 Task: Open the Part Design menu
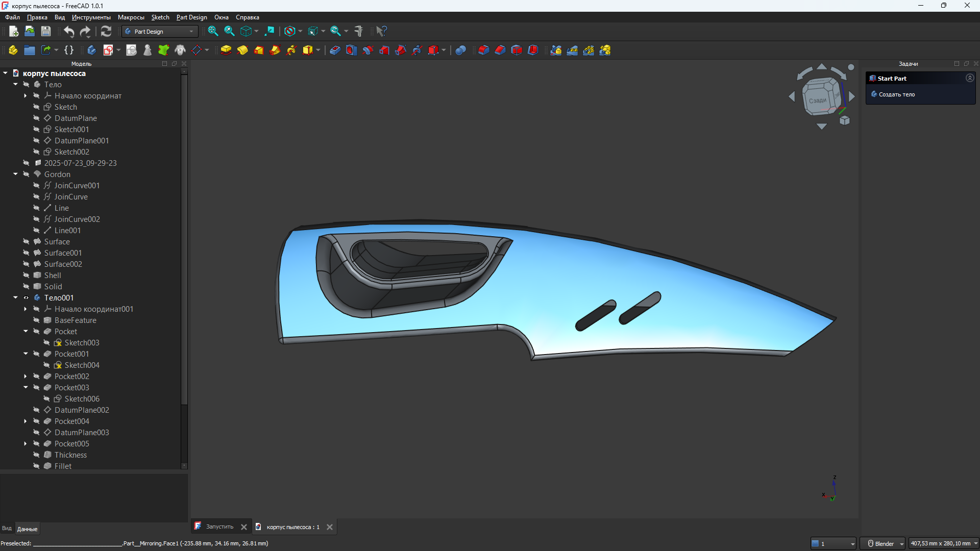[191, 17]
